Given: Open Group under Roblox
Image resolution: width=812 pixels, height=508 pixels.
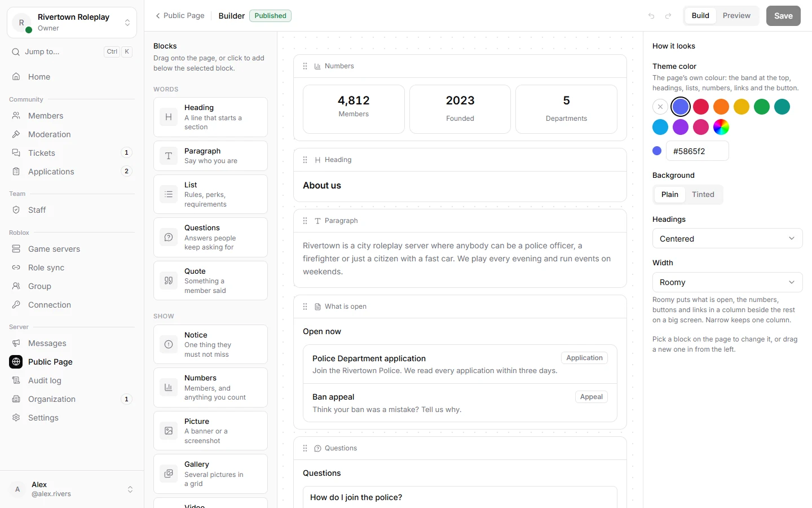Looking at the screenshot, I should (x=72, y=286).
